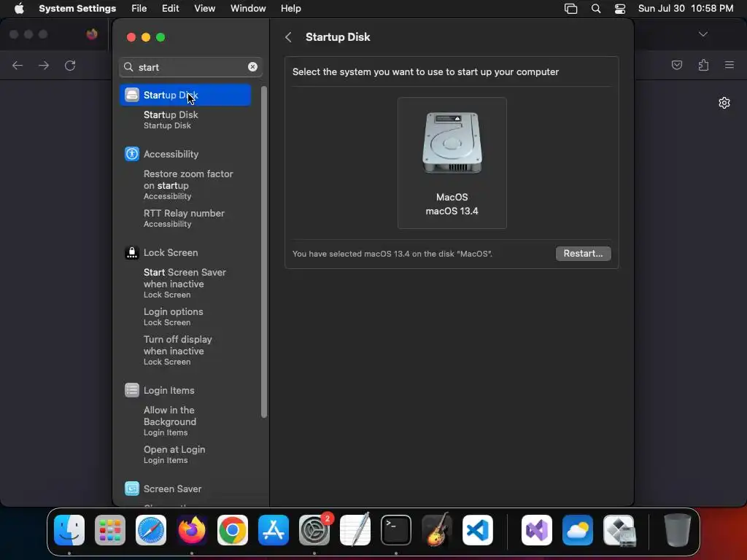Click the Firefox window forward arrow
The image size is (747, 560).
[44, 65]
